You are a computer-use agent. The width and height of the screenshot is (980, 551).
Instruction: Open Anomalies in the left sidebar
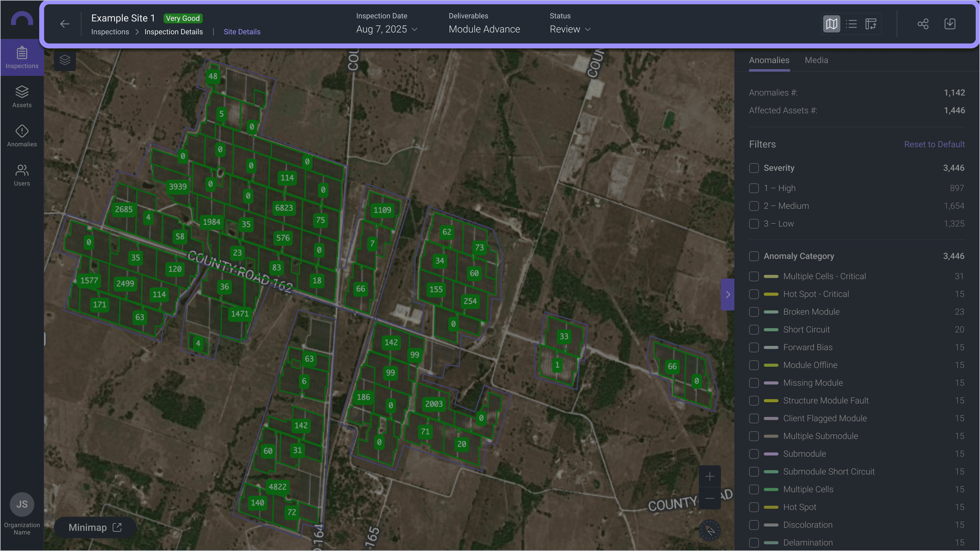[x=22, y=136]
